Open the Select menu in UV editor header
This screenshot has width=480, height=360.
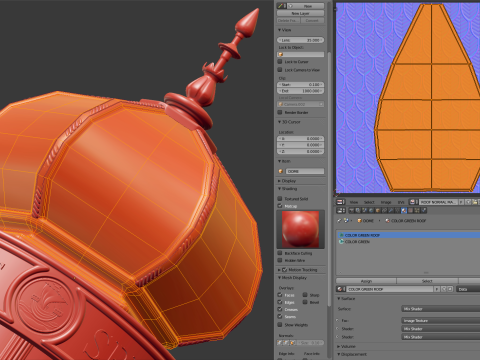(369, 202)
